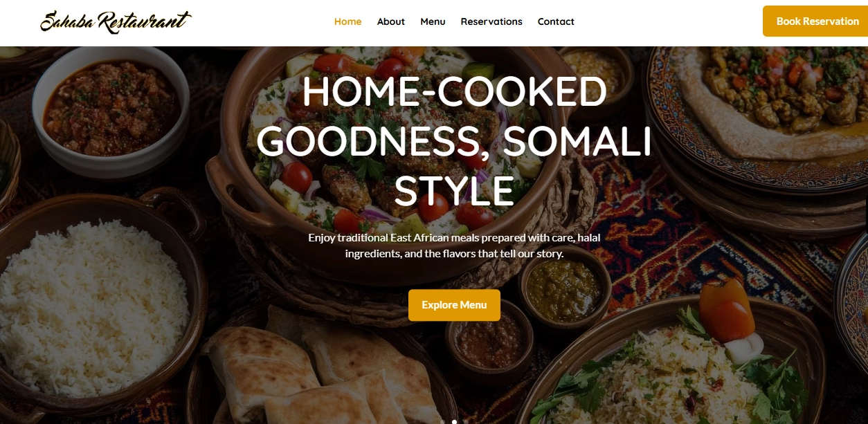Image resolution: width=868 pixels, height=424 pixels.
Task: Open the Menu navigation item
Action: (433, 21)
